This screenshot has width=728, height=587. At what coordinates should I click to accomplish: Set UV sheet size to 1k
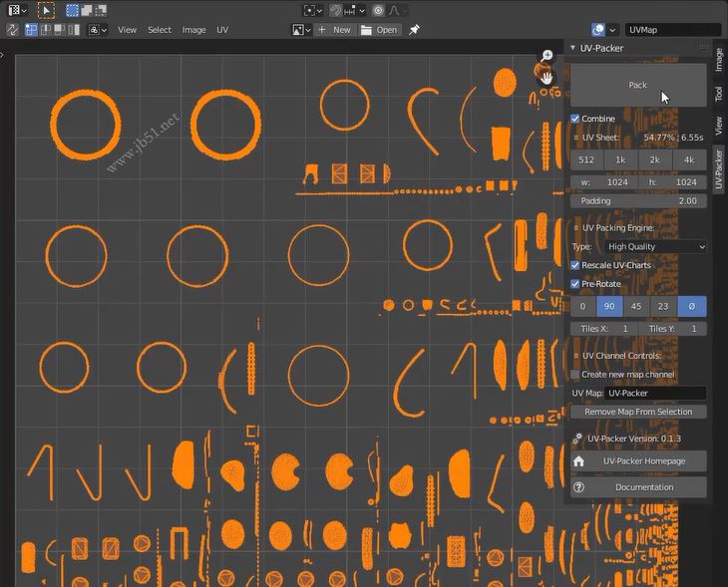point(620,159)
